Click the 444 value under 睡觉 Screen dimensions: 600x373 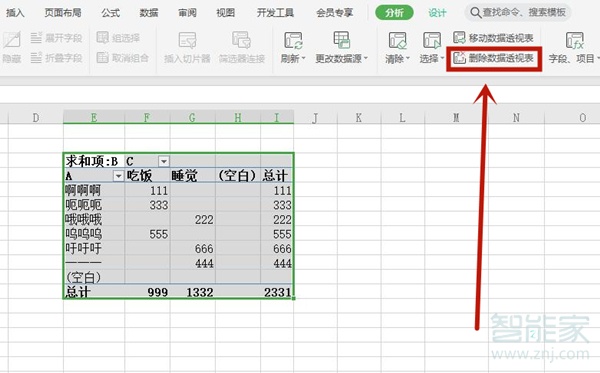(x=192, y=263)
